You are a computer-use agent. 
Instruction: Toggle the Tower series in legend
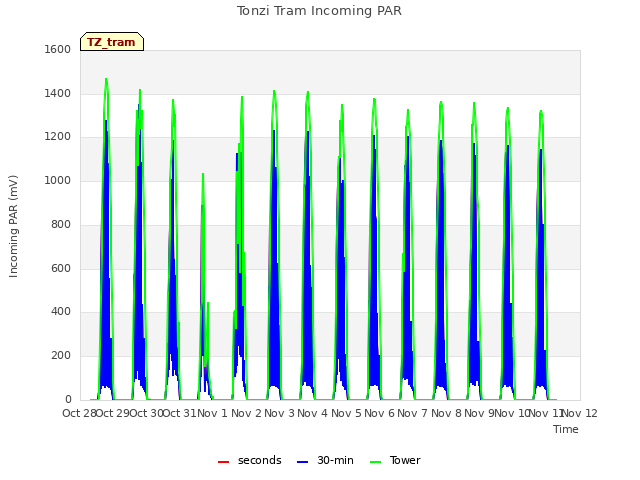[x=395, y=460]
